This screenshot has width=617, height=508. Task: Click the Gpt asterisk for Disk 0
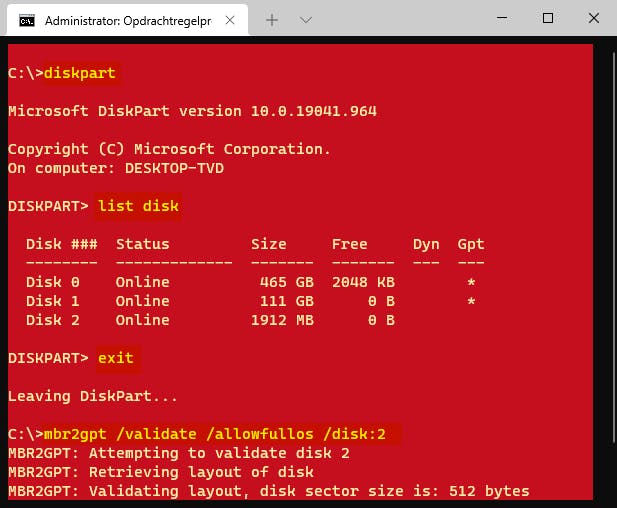coord(471,282)
